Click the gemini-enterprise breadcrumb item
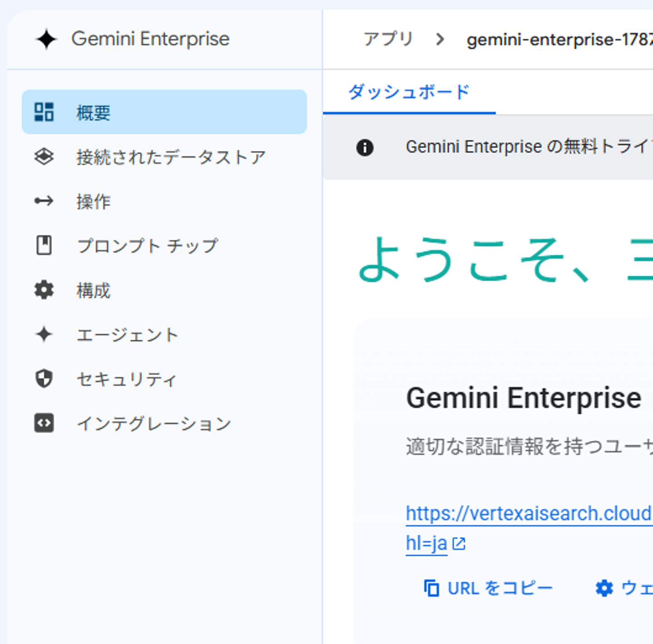Screen dimensions: 653x644 tap(560, 40)
